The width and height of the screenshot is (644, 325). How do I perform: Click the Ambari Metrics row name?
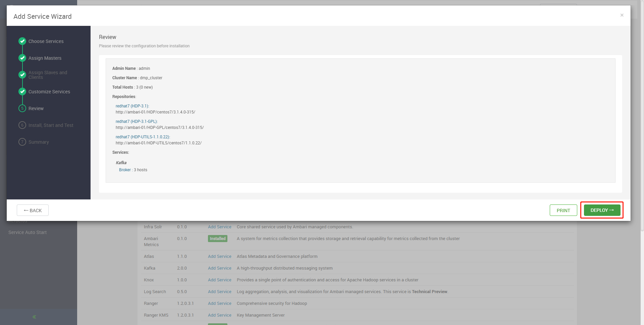[x=151, y=242]
